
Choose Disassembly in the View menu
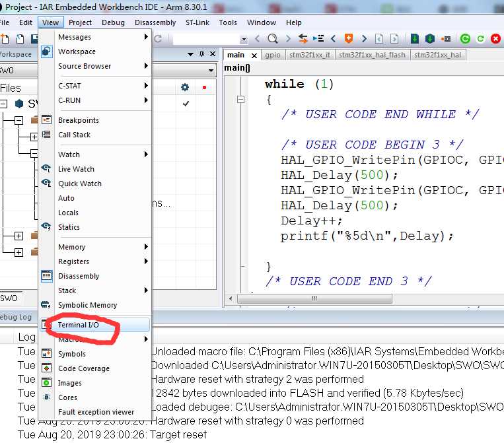pyautogui.click(x=95, y=276)
